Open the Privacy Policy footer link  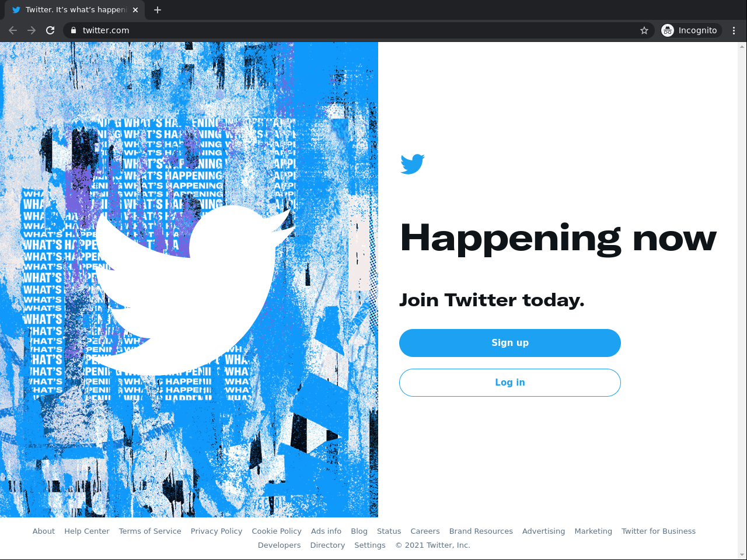point(217,531)
